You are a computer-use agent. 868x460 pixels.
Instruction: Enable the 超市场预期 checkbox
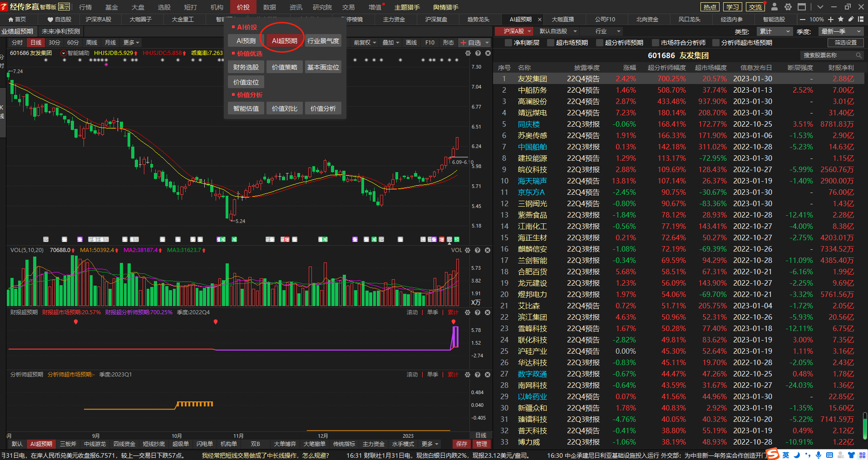click(x=551, y=43)
